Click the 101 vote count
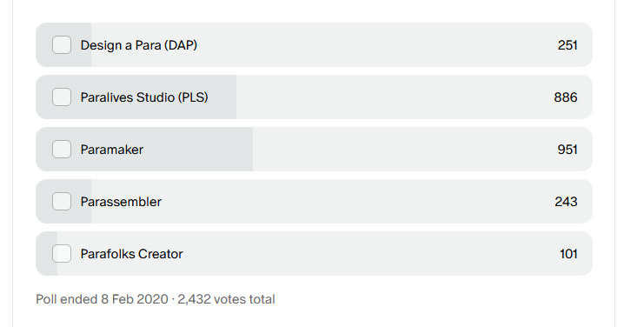The image size is (644, 327). [x=568, y=254]
